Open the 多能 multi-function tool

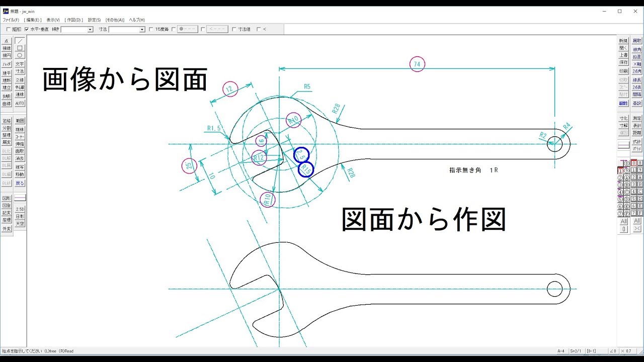pyautogui.click(x=7, y=96)
